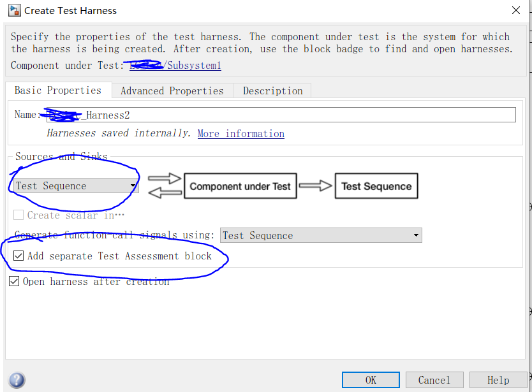Screen dimensions: 532x392
Task: Toggle Add separate Test Assessment block checkbox
Action: (x=18, y=256)
